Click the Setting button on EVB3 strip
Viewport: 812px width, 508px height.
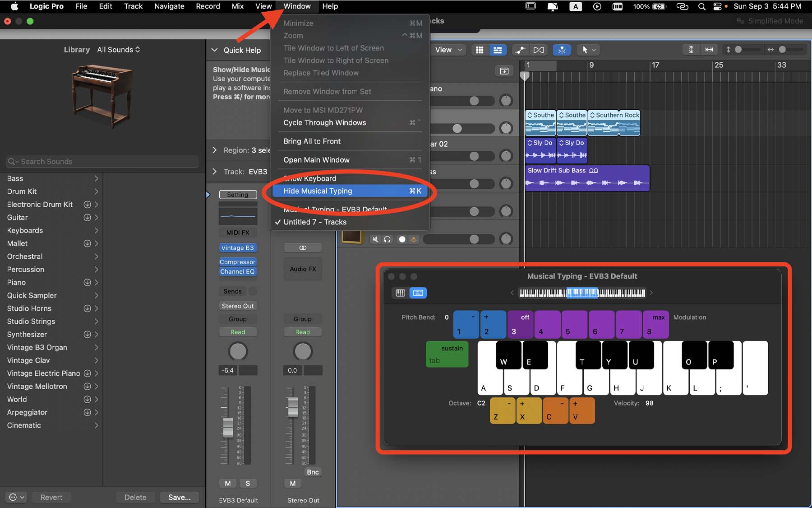tap(238, 195)
